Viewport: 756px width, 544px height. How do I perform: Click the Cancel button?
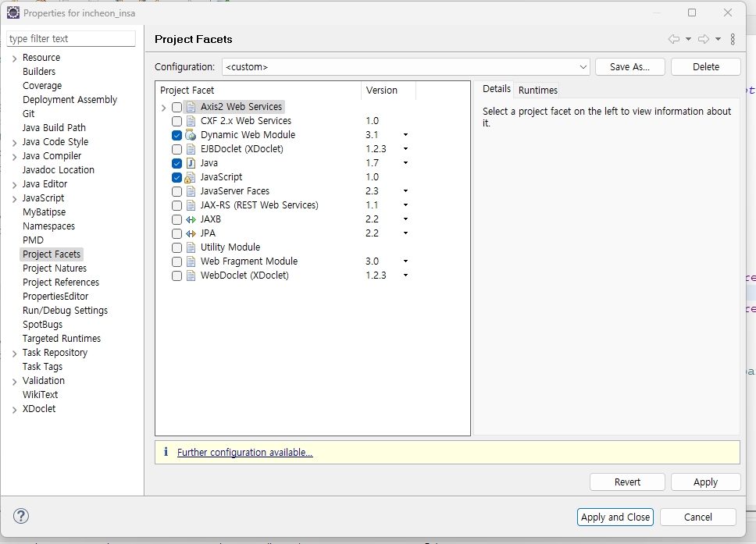(x=697, y=517)
